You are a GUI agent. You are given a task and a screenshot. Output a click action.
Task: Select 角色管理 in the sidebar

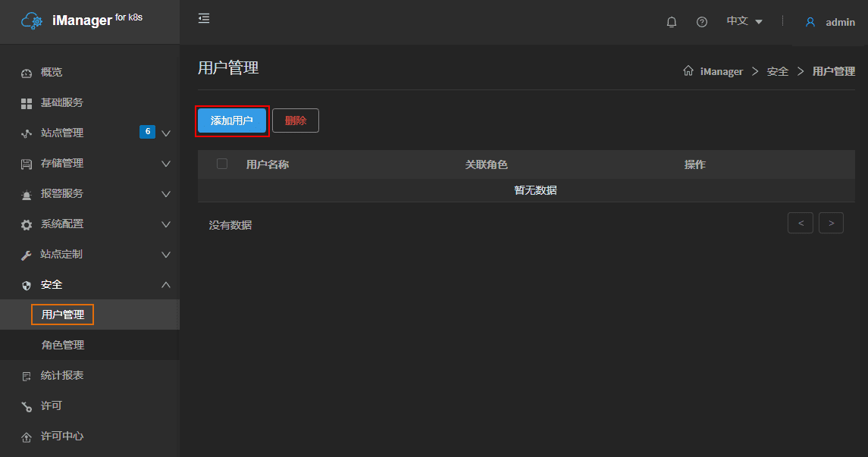pos(63,345)
